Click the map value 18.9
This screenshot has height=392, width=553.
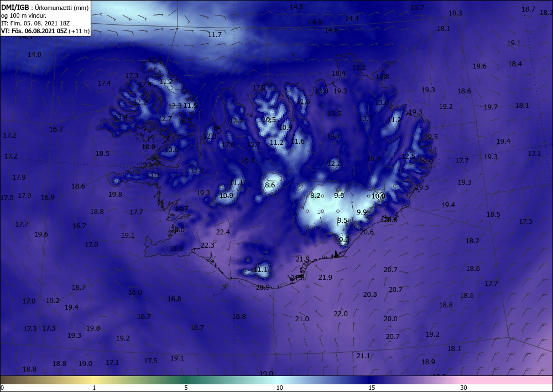click(x=428, y=362)
